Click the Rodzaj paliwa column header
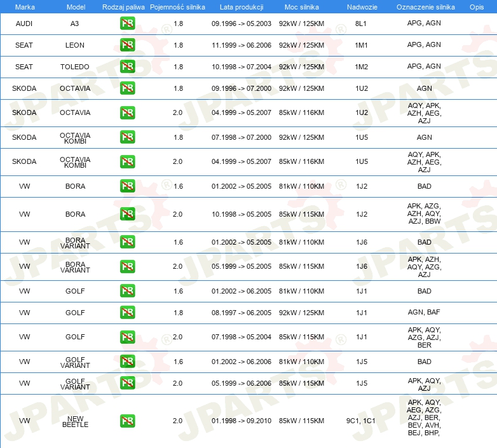Viewport: 497px width, 448px height. click(x=123, y=7)
